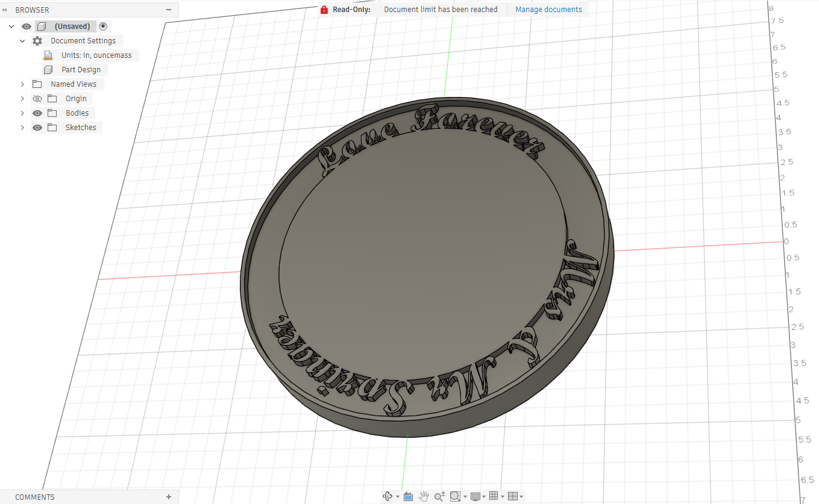Collapse the (Unsaved) root component
The height and width of the screenshot is (504, 819).
click(x=11, y=26)
